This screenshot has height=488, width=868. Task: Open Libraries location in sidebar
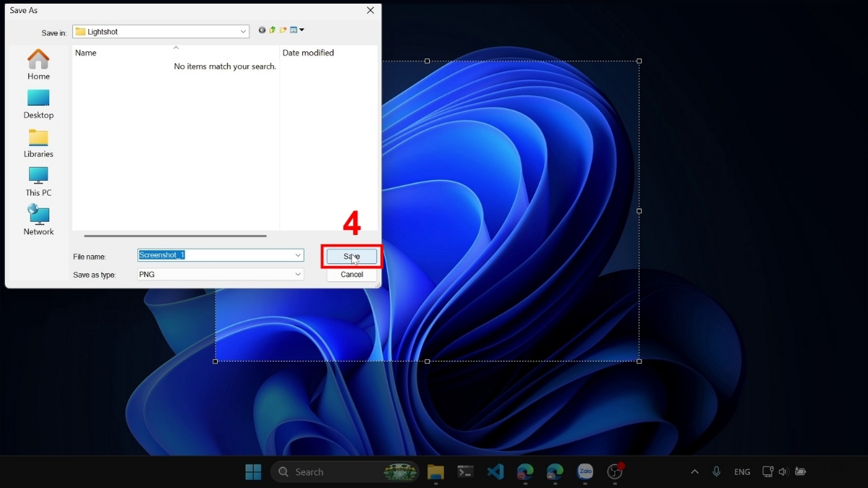click(38, 143)
